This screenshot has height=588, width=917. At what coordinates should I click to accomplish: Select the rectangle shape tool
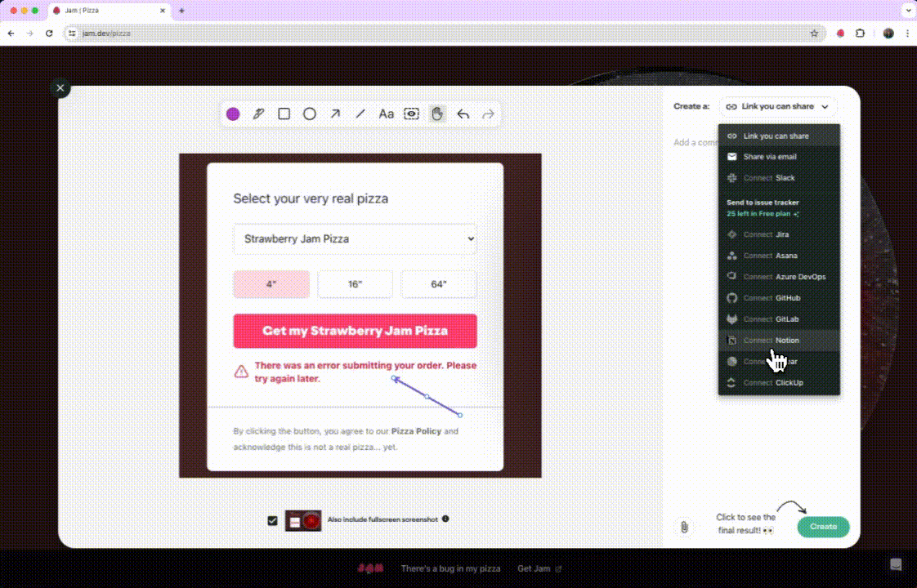(x=284, y=114)
